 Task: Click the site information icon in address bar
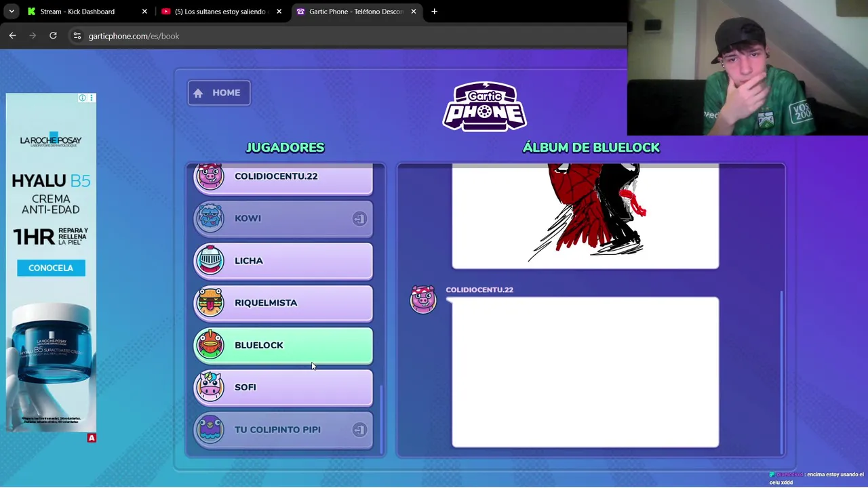click(x=77, y=36)
